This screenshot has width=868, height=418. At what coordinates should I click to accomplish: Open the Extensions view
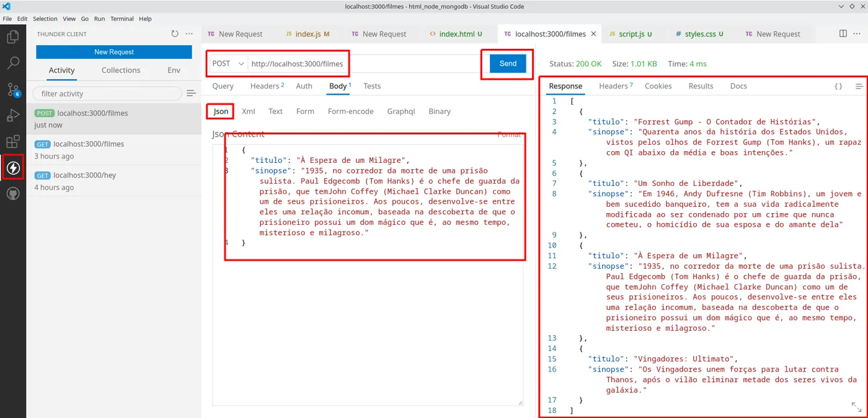[x=12, y=142]
